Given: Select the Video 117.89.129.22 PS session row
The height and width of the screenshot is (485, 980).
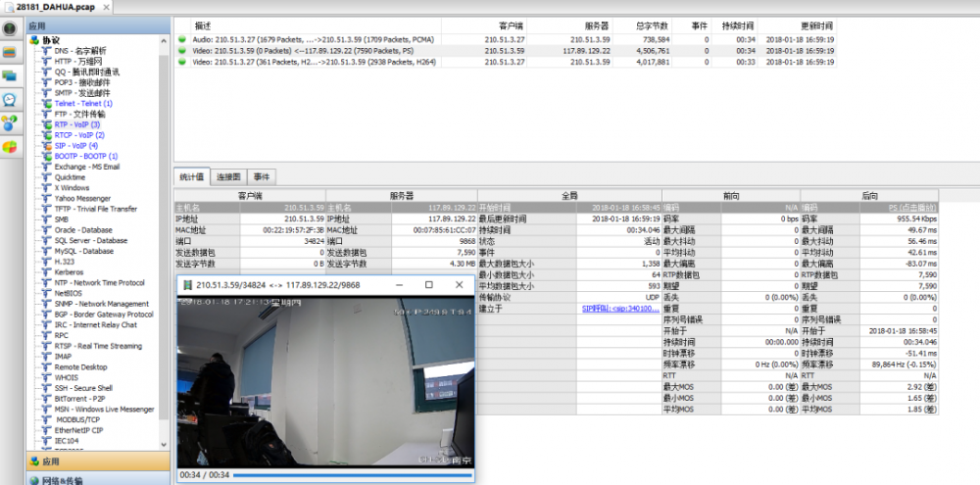Looking at the screenshot, I should pos(505,51).
